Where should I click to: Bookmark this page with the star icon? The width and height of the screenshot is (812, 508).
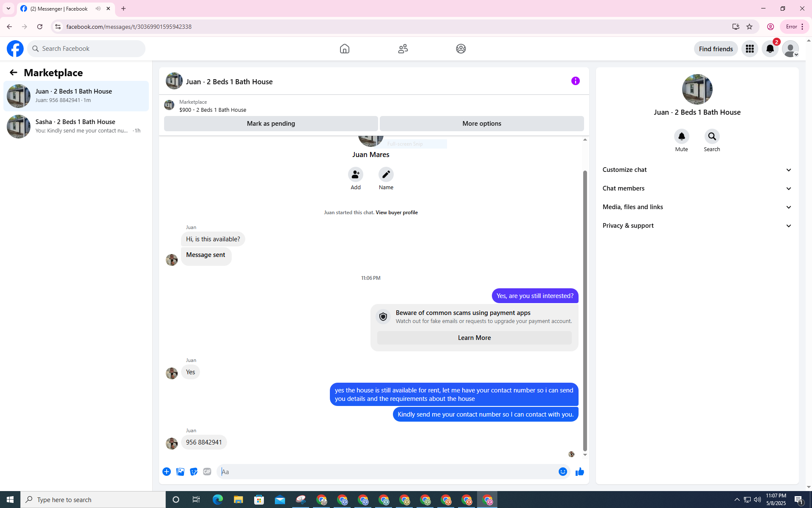click(749, 27)
